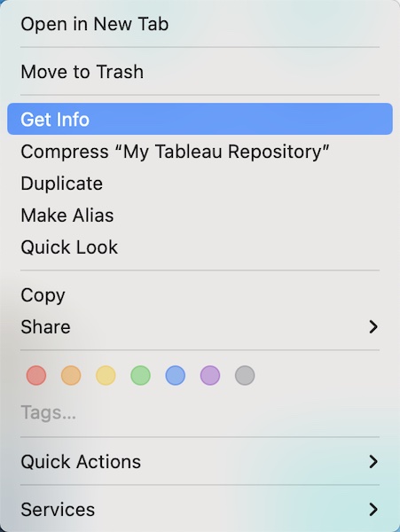Screen dimensions: 400x532
Task: Select Open in New Tab
Action: pyautogui.click(x=200, y=24)
